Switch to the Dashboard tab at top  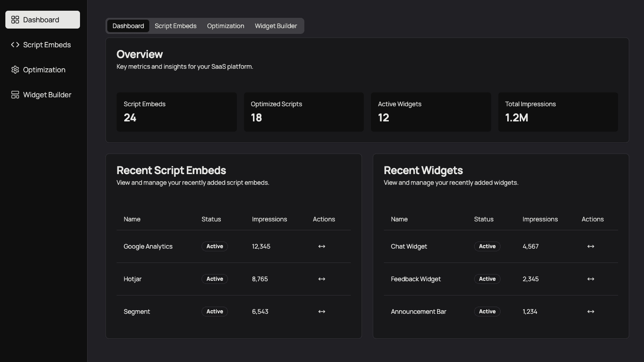[x=128, y=26]
